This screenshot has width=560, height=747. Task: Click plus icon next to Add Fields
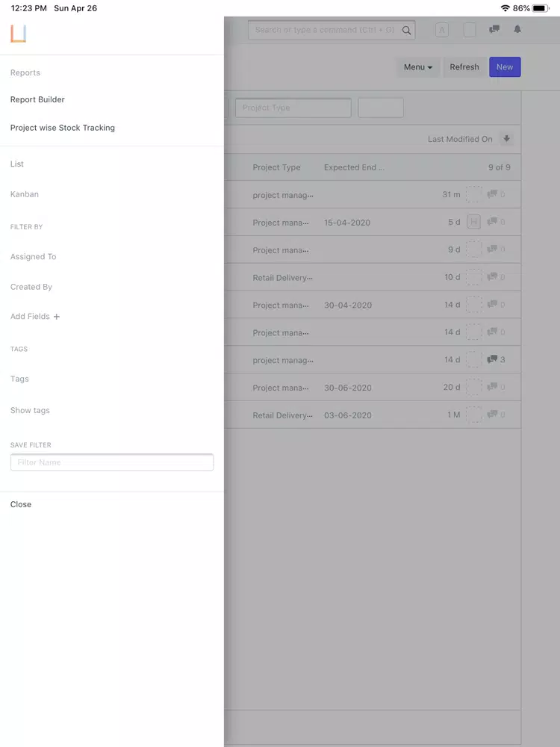click(x=56, y=317)
